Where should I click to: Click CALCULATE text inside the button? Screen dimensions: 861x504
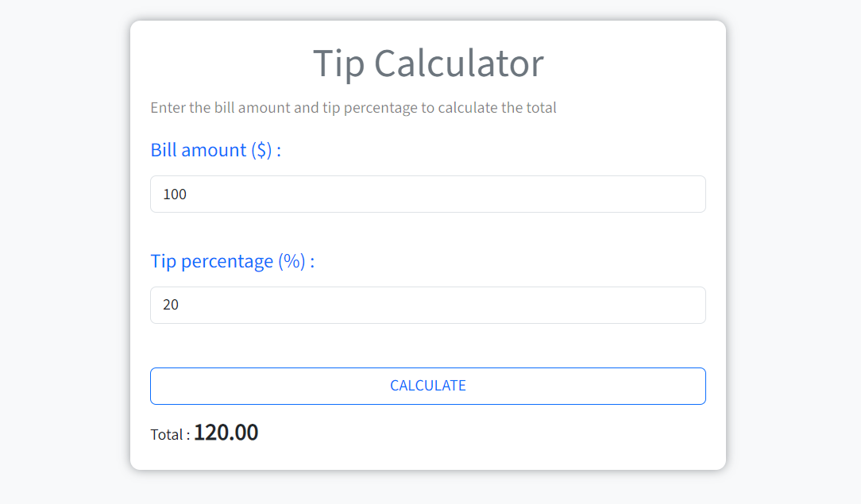coord(428,385)
